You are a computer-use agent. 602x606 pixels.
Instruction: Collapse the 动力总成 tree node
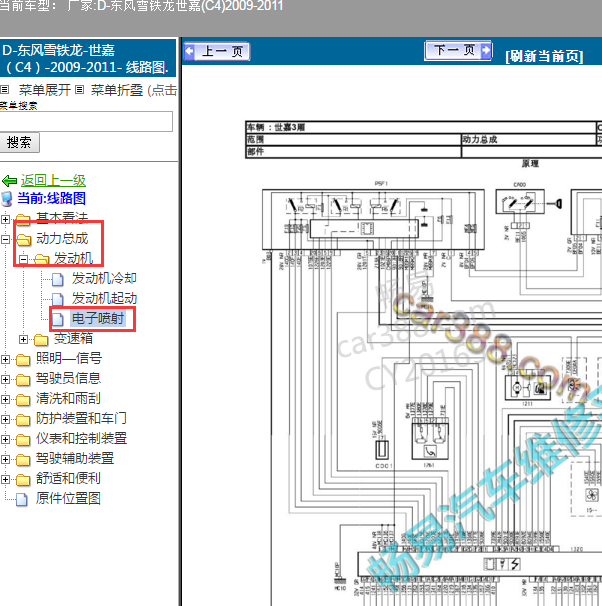pos(5,239)
